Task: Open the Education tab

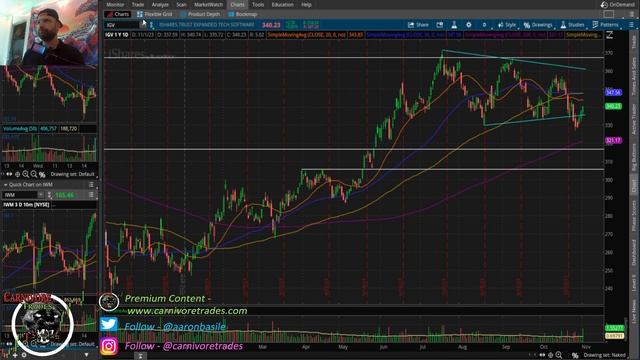Action: pos(282,4)
